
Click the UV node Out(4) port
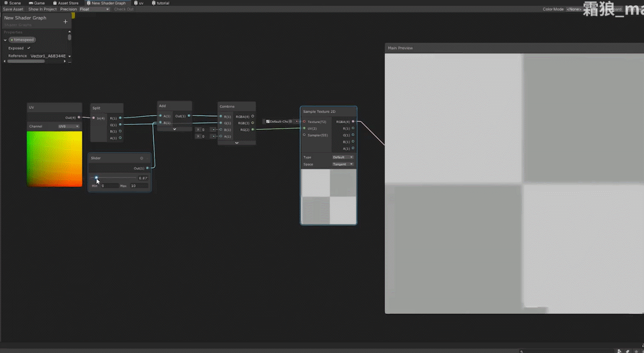click(79, 117)
